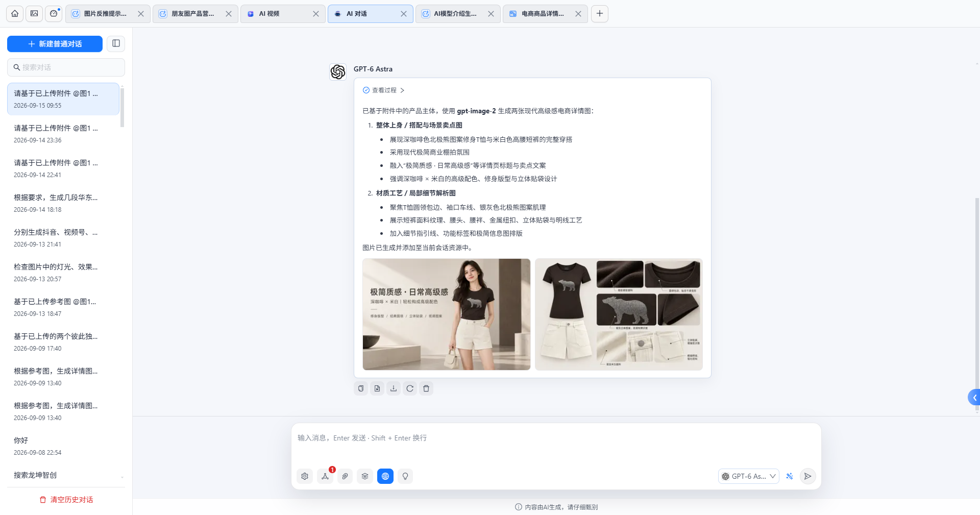Open 基于已上传参考图 @图1 conversation

click(x=63, y=307)
